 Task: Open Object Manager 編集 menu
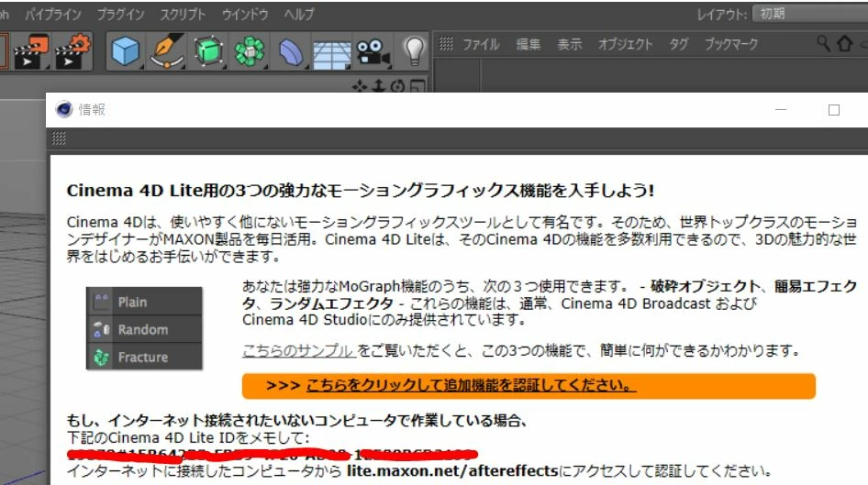point(529,44)
